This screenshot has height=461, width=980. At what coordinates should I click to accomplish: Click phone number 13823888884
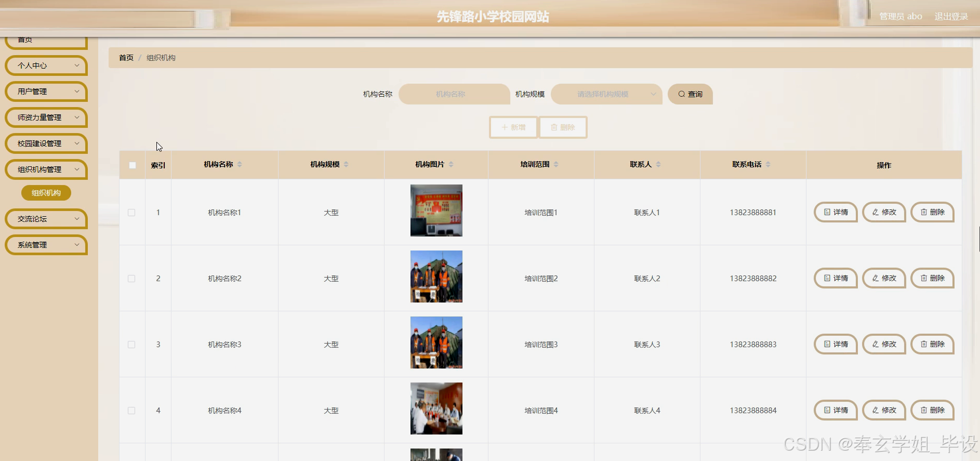point(753,411)
